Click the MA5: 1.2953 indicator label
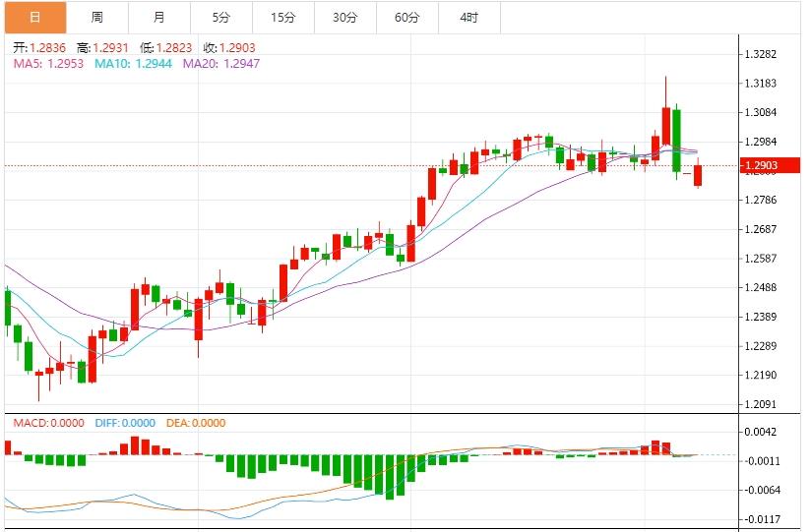The width and height of the screenshot is (811, 532). tap(48, 63)
